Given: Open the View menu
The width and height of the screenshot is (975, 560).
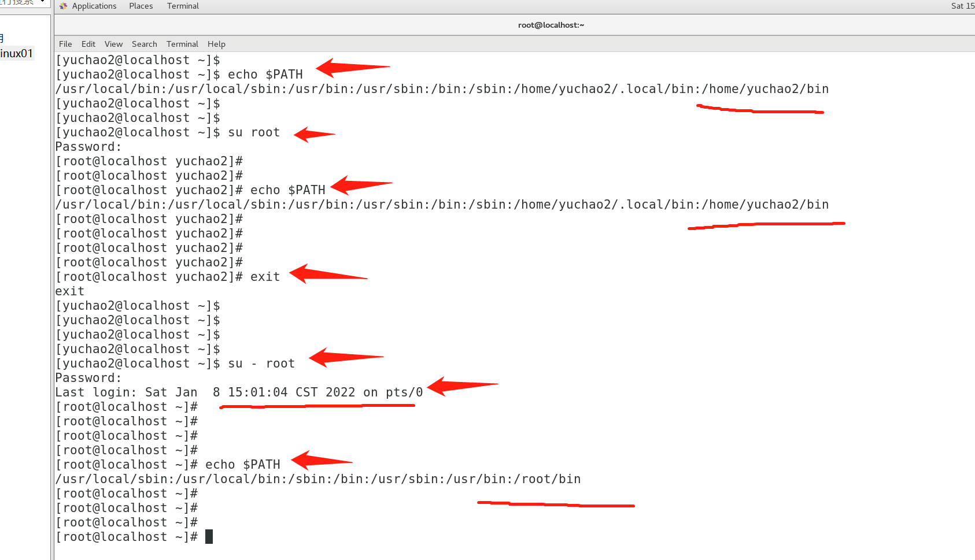Looking at the screenshot, I should coord(113,44).
